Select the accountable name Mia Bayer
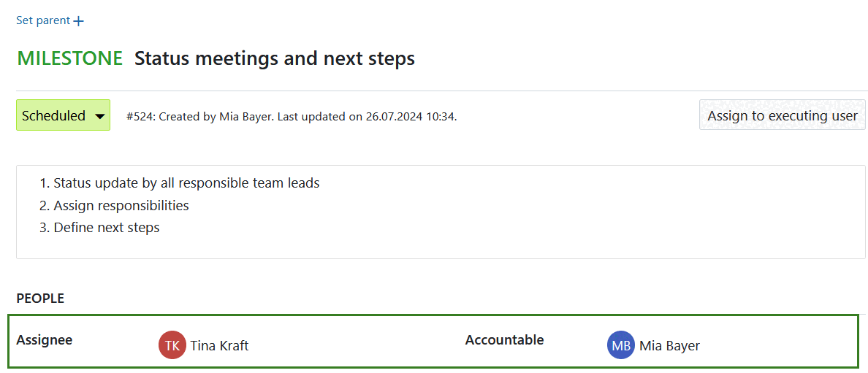The width and height of the screenshot is (868, 373). click(669, 346)
